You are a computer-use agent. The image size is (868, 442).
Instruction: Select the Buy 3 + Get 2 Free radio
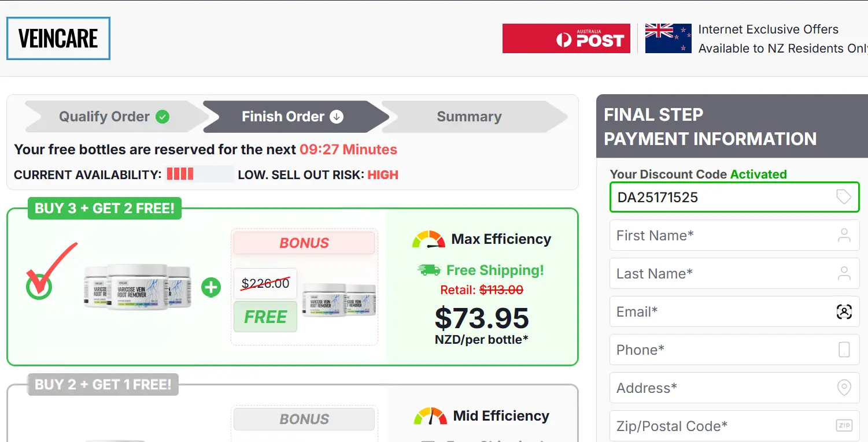(x=39, y=287)
